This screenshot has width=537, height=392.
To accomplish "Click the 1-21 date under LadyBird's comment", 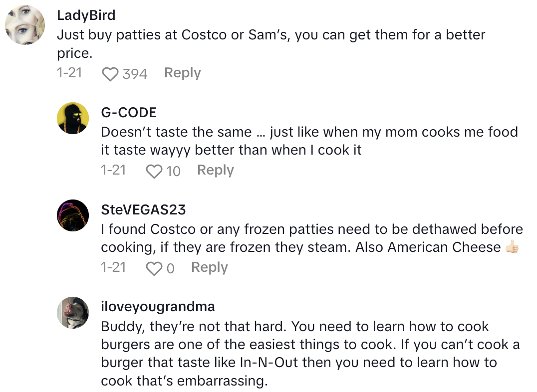I will click(x=69, y=73).
